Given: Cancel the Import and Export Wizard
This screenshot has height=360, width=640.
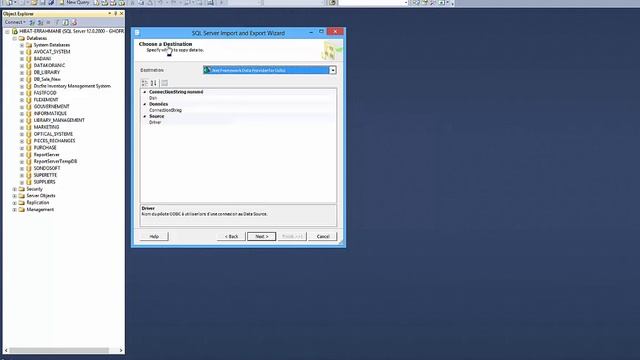Looking at the screenshot, I should click(323, 236).
